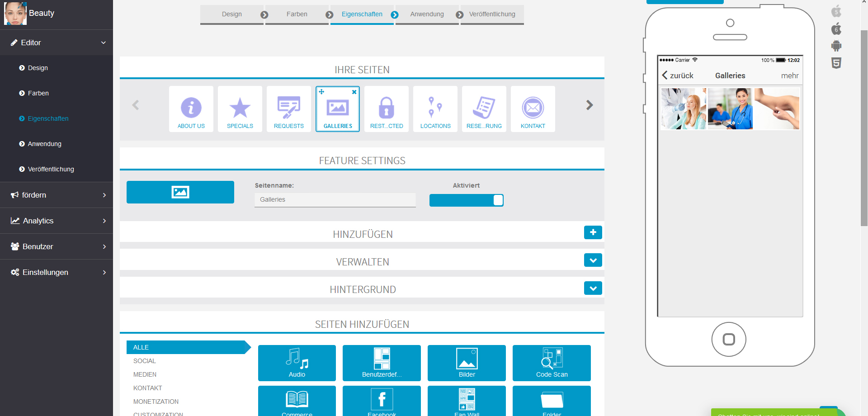The image size is (868, 416).
Task: Filter page features by MEDIEN
Action: (145, 374)
